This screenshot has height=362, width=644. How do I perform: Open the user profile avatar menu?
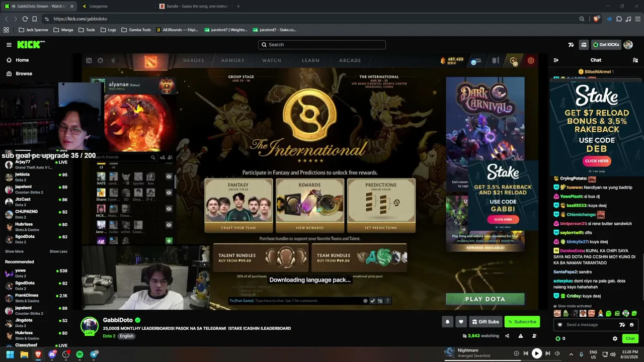pyautogui.click(x=628, y=45)
